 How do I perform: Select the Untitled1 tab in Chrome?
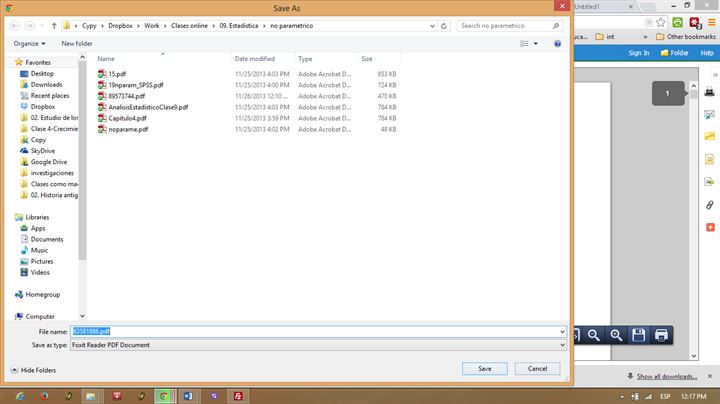pos(602,7)
